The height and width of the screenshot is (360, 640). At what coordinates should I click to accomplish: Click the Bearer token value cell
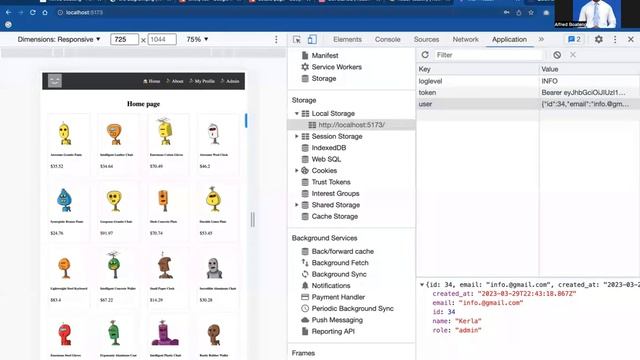click(x=589, y=93)
